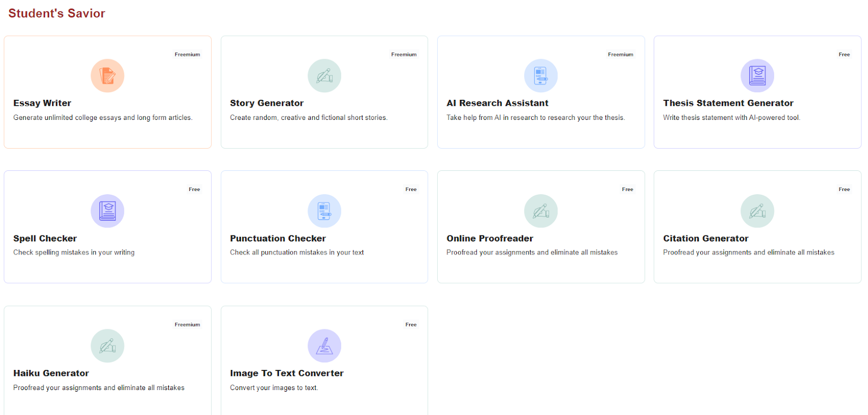Click Freemium badge on Story Generator card
The width and height of the screenshot is (868, 415).
tap(404, 54)
